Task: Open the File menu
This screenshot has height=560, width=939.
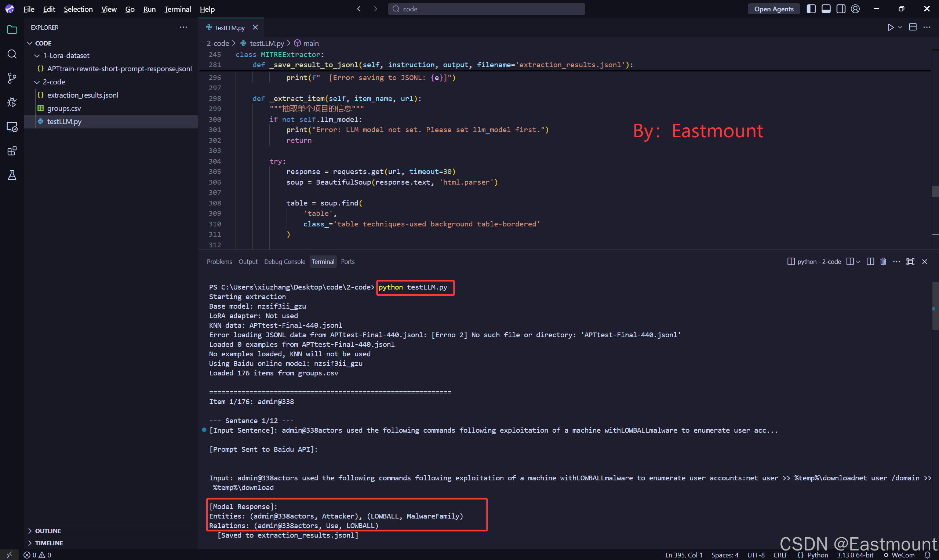Action: point(29,9)
